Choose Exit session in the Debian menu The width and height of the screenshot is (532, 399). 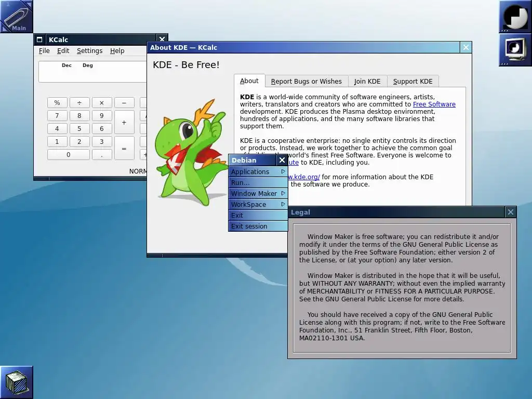[258, 226]
